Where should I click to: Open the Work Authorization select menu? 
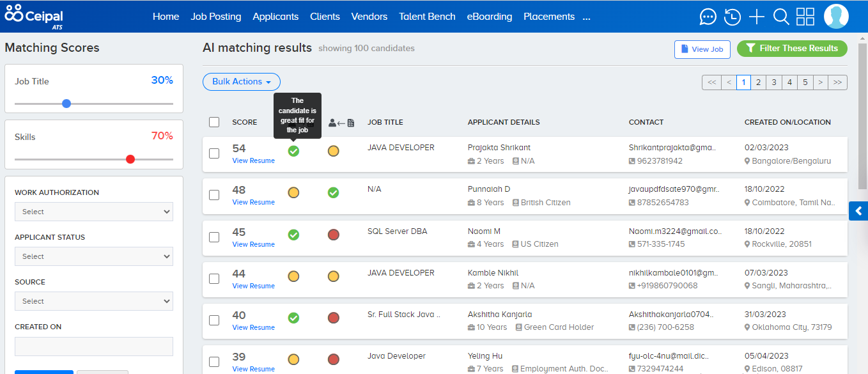(93, 212)
